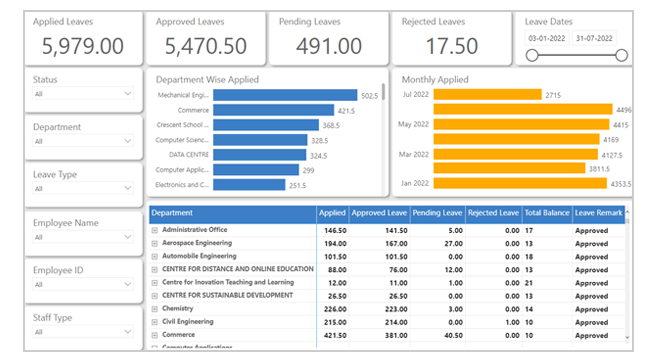Select the May 2022 bar in Monthly Applied
Image resolution: width=650 pixels, height=360 pixels.
[521, 124]
